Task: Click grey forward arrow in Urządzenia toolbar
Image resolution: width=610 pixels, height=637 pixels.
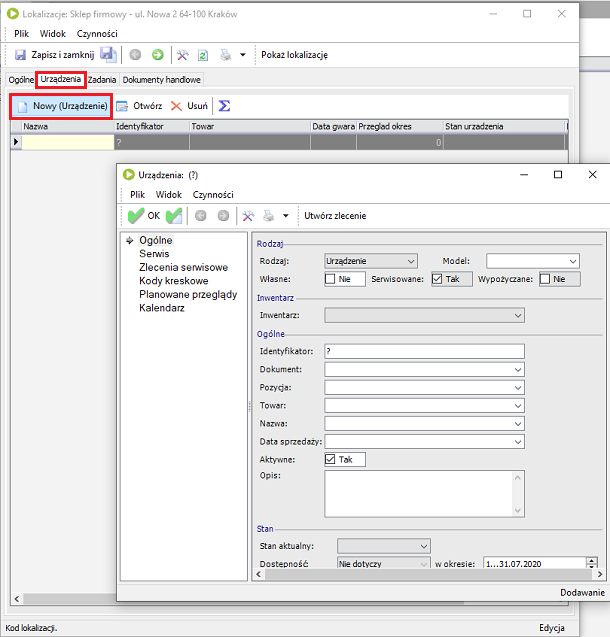Action: pyautogui.click(x=223, y=216)
